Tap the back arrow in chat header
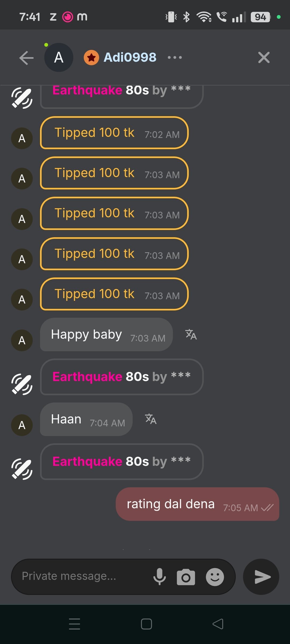 coord(27,58)
